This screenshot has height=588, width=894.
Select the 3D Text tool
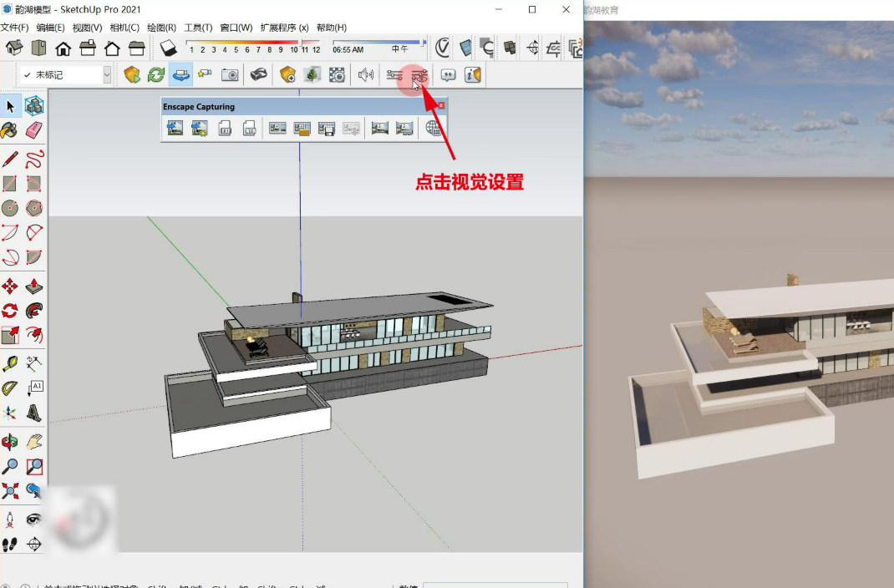(x=34, y=413)
